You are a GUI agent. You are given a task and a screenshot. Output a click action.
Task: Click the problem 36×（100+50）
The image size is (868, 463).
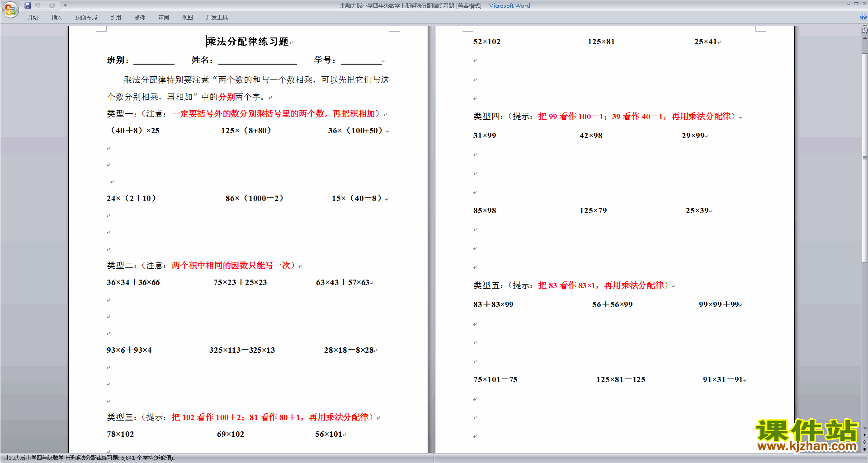click(356, 131)
